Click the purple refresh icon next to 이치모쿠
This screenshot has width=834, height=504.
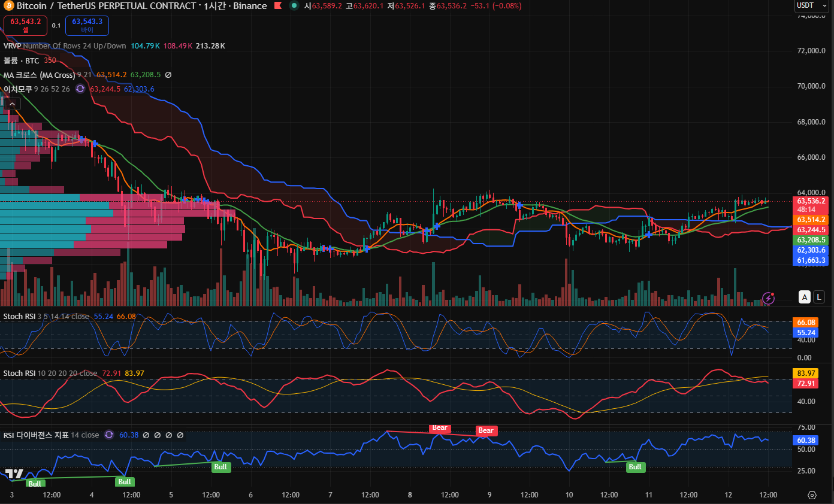(x=80, y=89)
